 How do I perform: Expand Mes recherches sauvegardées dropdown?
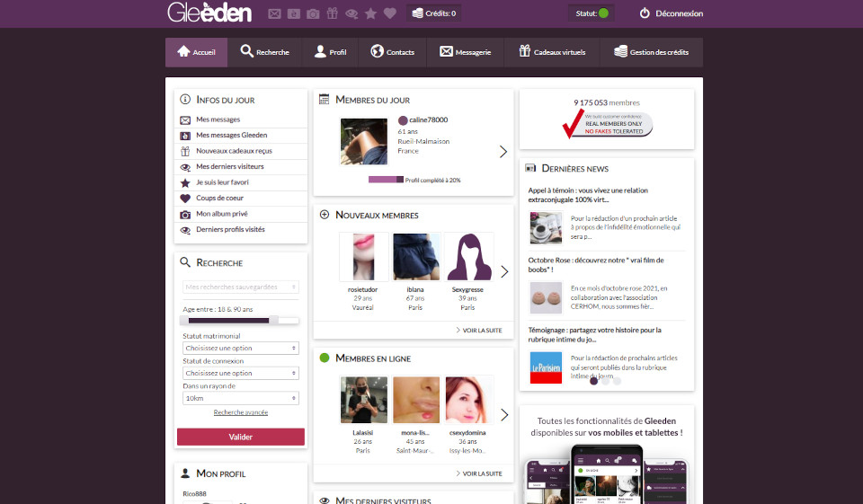pyautogui.click(x=241, y=287)
